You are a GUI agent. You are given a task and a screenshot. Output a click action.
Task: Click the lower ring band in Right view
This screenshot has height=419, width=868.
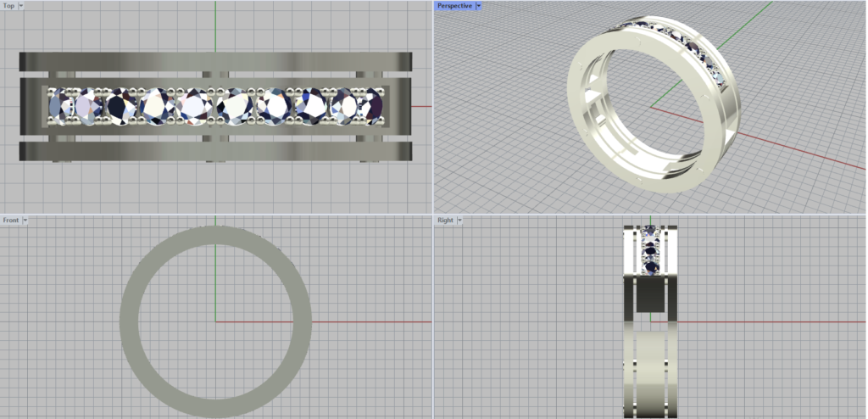pyautogui.click(x=650, y=373)
